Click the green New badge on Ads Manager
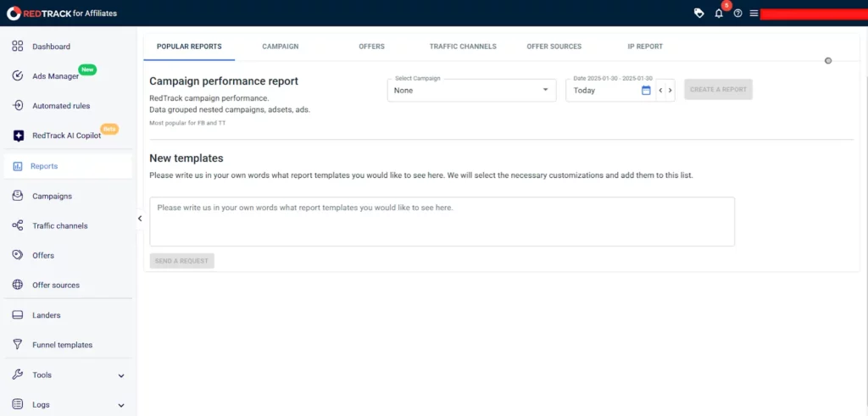 87,69
